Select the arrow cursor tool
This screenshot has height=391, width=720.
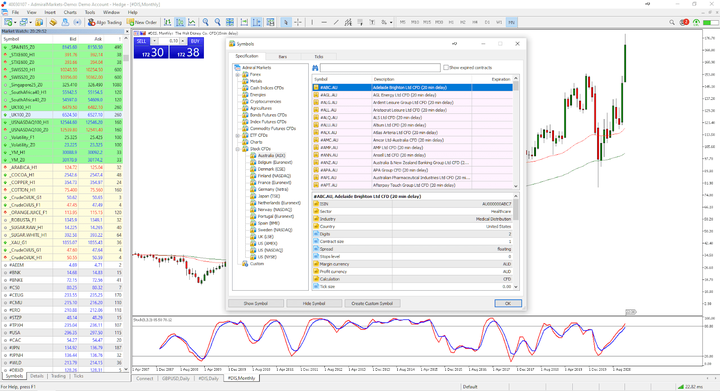click(286, 22)
